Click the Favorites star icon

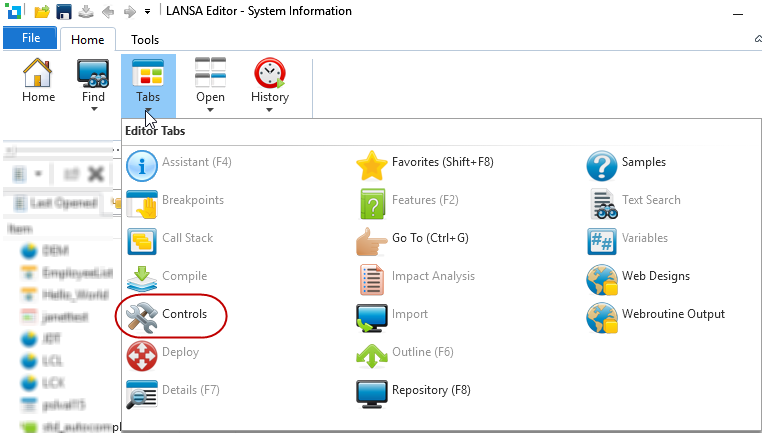(372, 165)
